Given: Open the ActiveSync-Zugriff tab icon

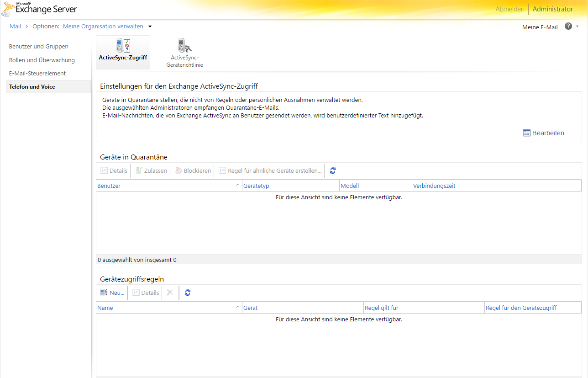Looking at the screenshot, I should [123, 46].
